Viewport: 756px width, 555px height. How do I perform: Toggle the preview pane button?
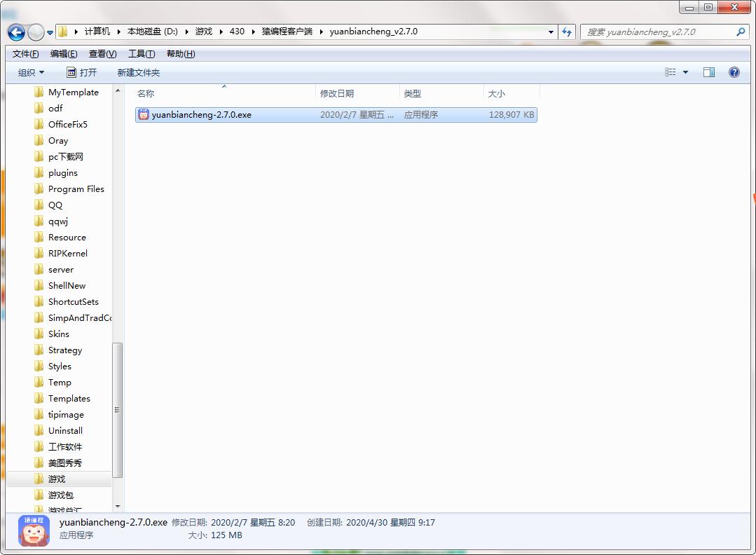(709, 72)
